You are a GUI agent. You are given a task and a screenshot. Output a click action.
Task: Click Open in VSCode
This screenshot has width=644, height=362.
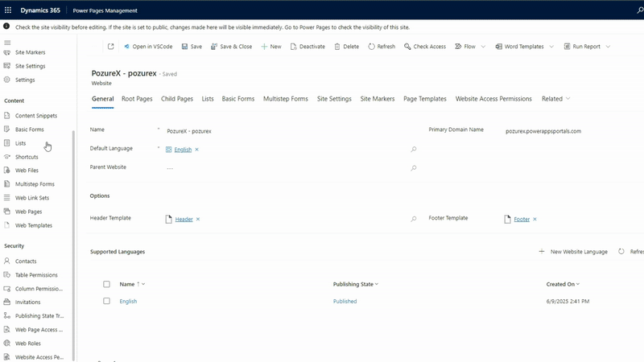click(x=148, y=47)
